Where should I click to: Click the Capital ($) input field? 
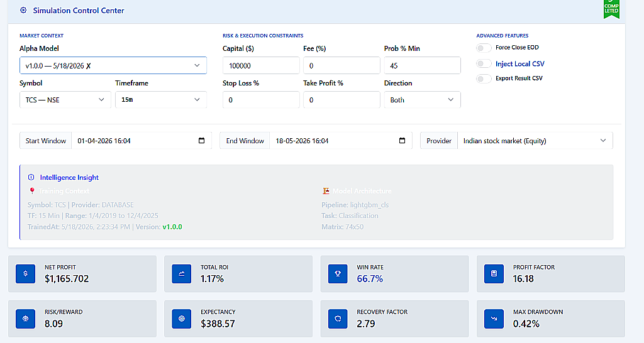(x=261, y=65)
